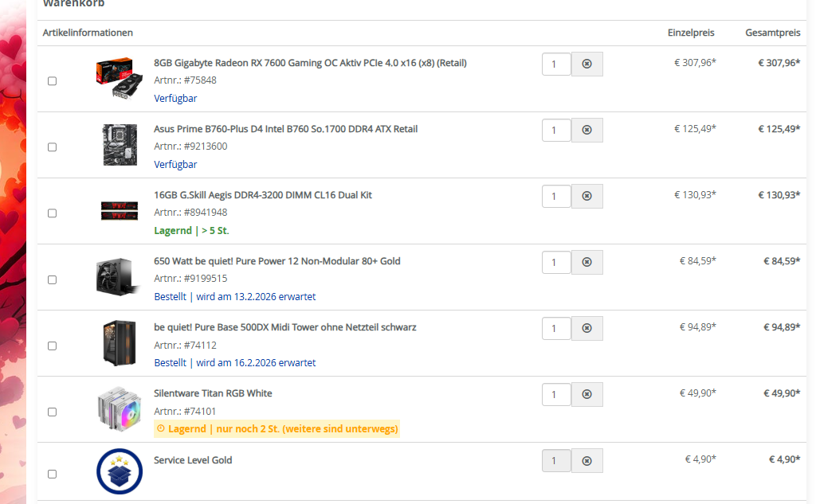Click 'Verfügbar' status under Asus Prime
The image size is (816, 504).
pos(175,164)
